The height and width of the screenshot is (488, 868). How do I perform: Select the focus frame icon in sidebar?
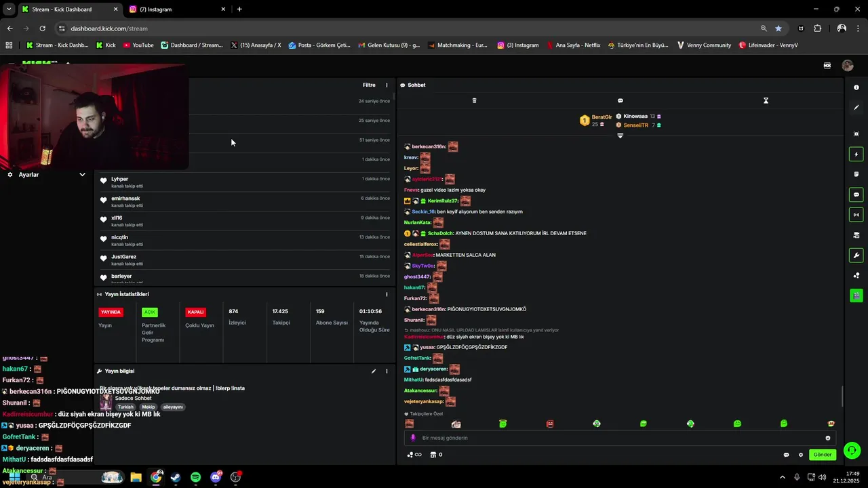856,134
